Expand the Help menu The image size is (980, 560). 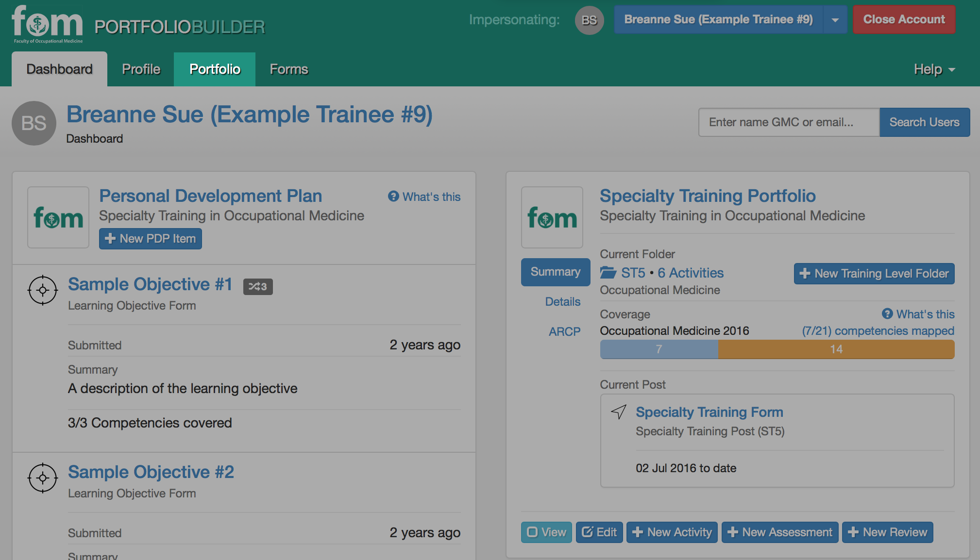(x=934, y=69)
